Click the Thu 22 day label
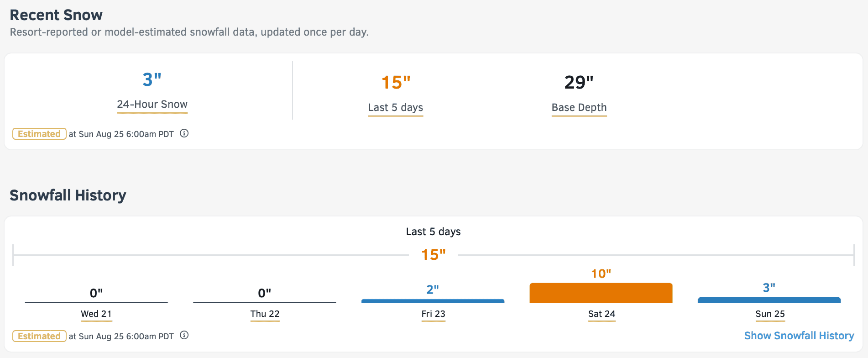The image size is (868, 358). click(x=265, y=314)
